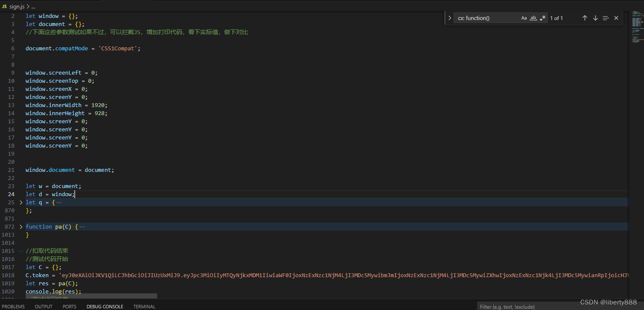Click the Chinese comment on line 4
This screenshot has width=644, height=310.
pyautogui.click(x=137, y=32)
